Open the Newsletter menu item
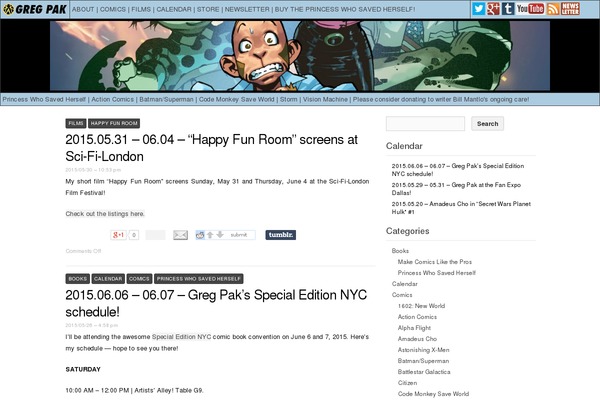Image resolution: width=600 pixels, height=400 pixels. (247, 9)
